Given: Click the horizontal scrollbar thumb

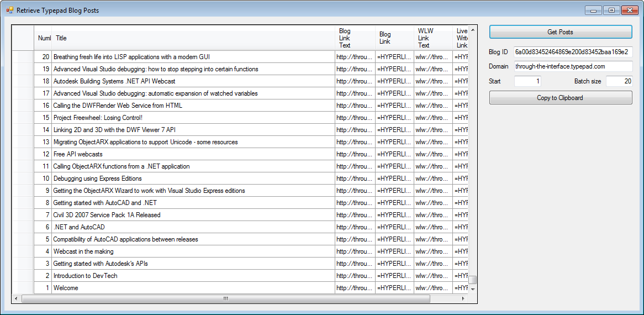Looking at the screenshot, I should click(x=225, y=298).
